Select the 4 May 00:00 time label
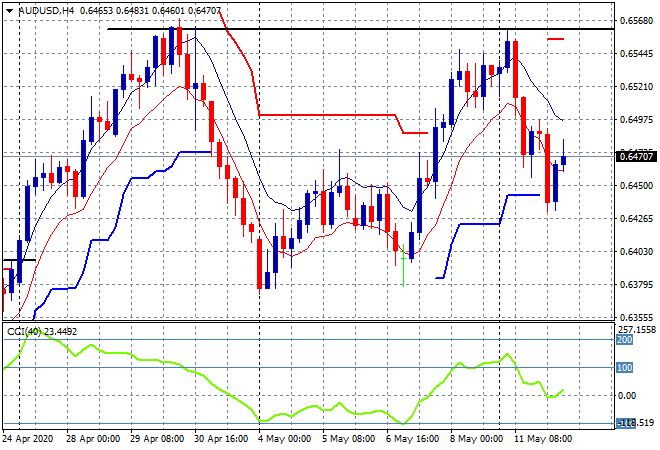The width and height of the screenshot is (660, 450). pos(285,439)
